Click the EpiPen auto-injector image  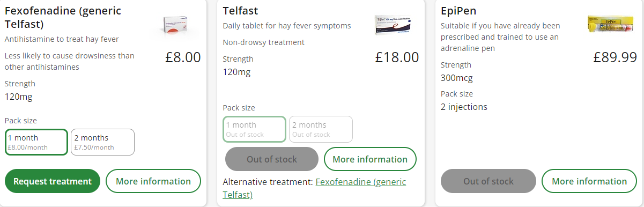(x=612, y=25)
